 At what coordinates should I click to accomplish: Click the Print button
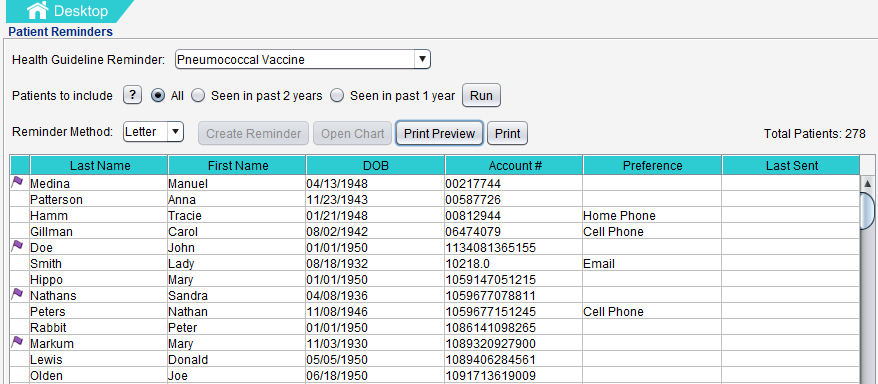click(x=507, y=133)
